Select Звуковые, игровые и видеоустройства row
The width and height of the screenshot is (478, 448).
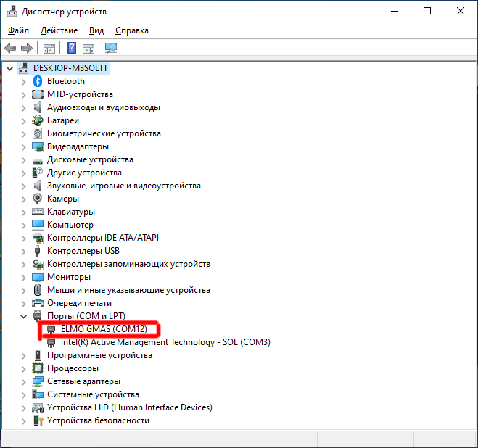pyautogui.click(x=124, y=186)
